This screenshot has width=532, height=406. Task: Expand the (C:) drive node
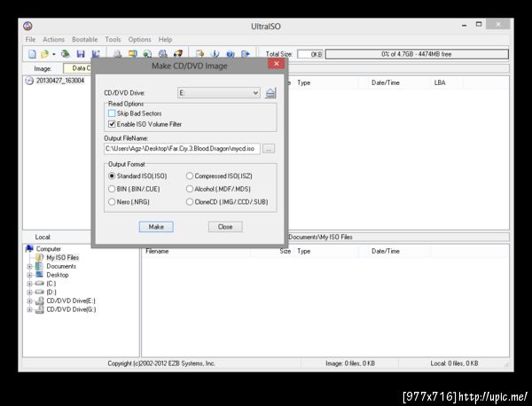(29, 284)
